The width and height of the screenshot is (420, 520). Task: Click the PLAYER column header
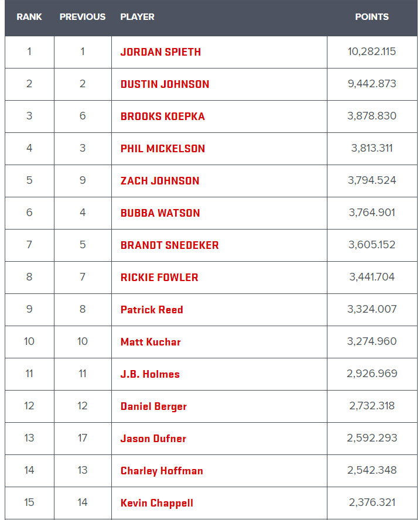pos(137,17)
